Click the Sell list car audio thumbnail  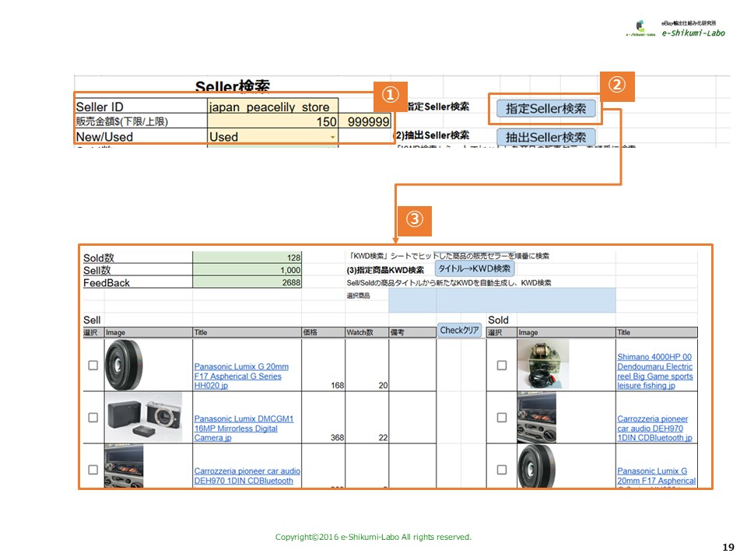[124, 466]
